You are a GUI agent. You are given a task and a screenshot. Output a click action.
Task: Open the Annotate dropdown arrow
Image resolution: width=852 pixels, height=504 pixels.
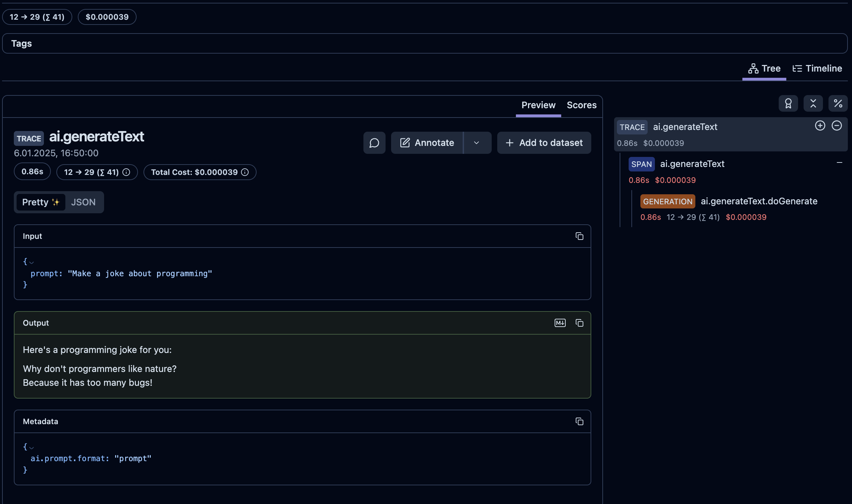pyautogui.click(x=476, y=143)
